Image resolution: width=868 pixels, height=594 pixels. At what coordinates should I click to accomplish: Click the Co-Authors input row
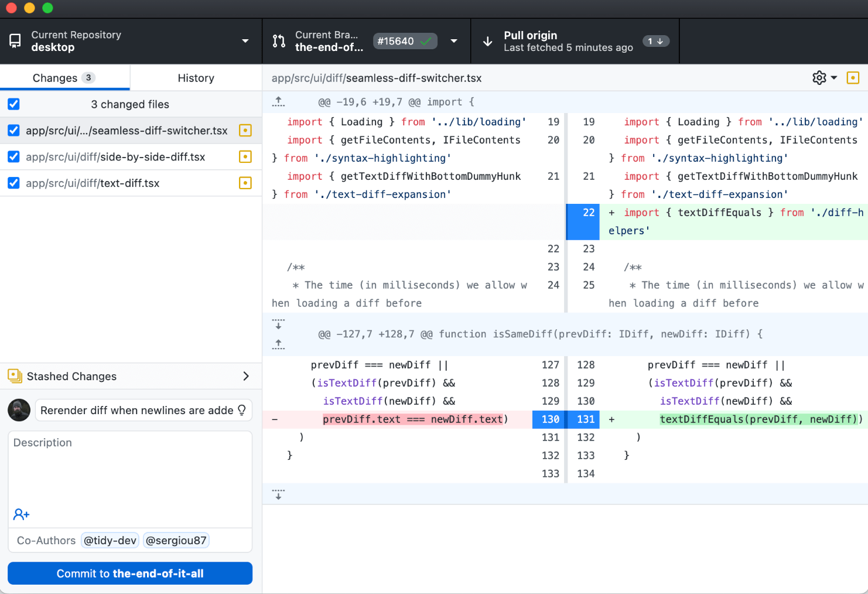click(130, 540)
